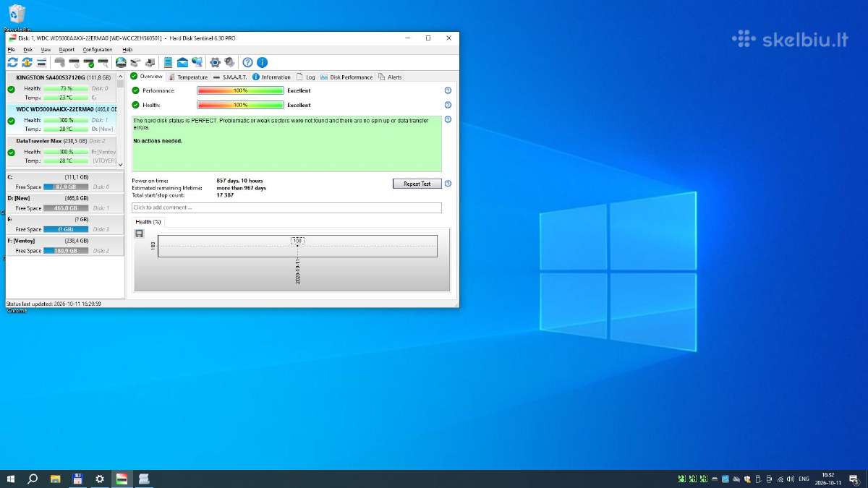Screen dimensions: 868x488
Task: Select the D: [New] partition entry
Action: (64, 202)
